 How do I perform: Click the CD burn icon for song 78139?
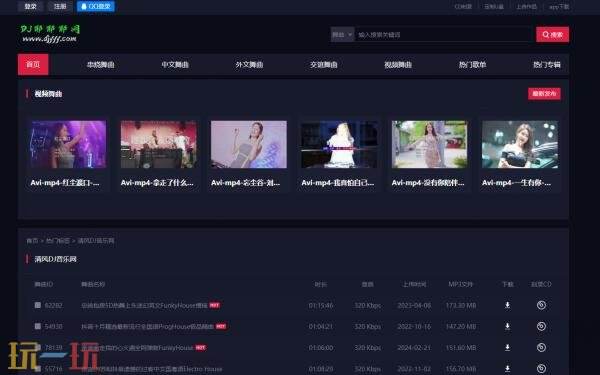coord(541,347)
